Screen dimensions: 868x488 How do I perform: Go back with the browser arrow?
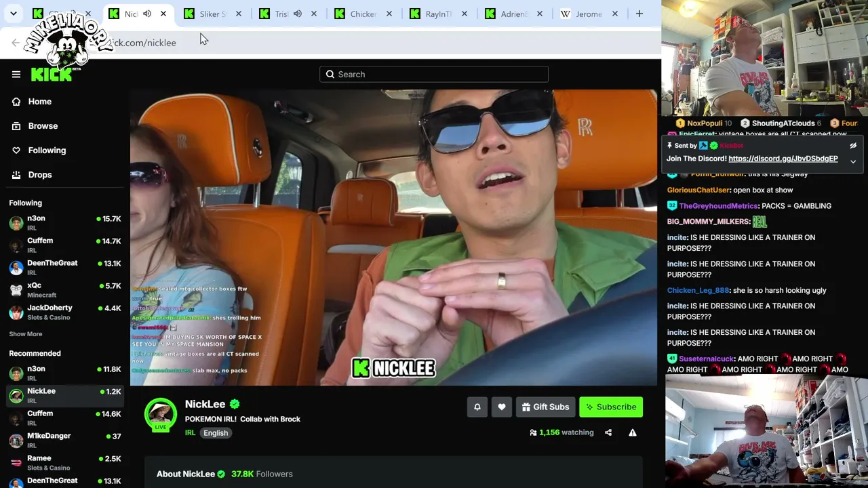[16, 43]
